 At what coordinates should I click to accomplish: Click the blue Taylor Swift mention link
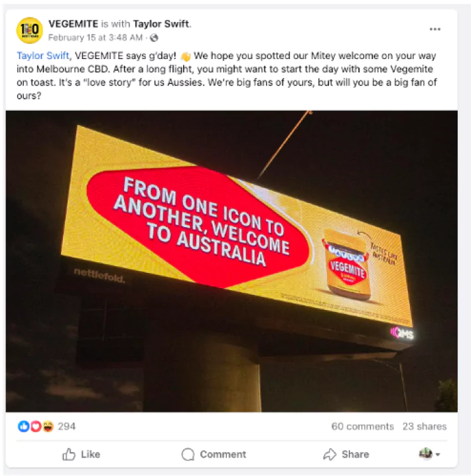click(x=42, y=56)
